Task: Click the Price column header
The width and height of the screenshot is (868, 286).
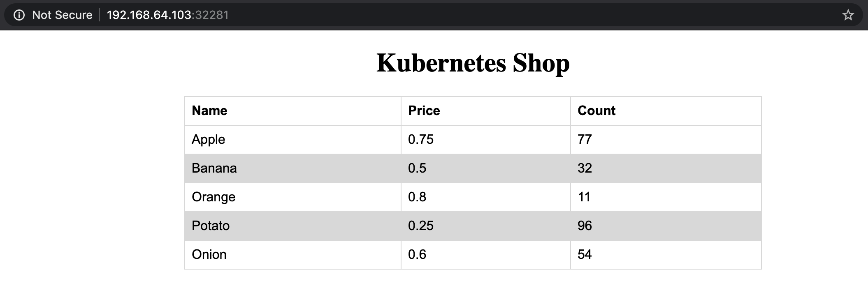Action: (424, 111)
